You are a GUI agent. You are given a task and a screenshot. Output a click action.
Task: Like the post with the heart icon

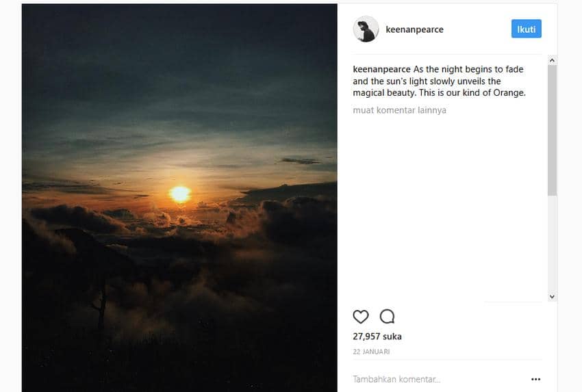(361, 316)
